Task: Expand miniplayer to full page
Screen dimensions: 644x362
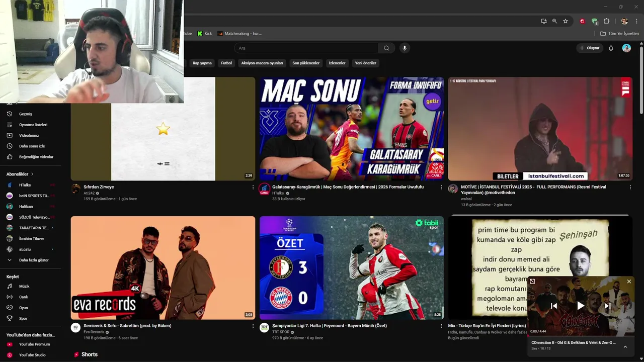Action: click(532, 282)
